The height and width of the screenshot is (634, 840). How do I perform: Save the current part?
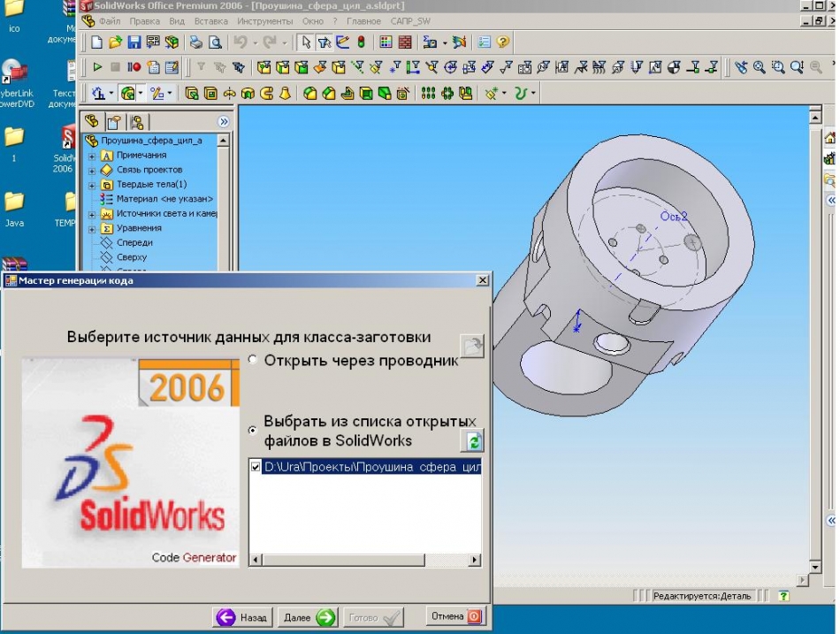[x=134, y=42]
